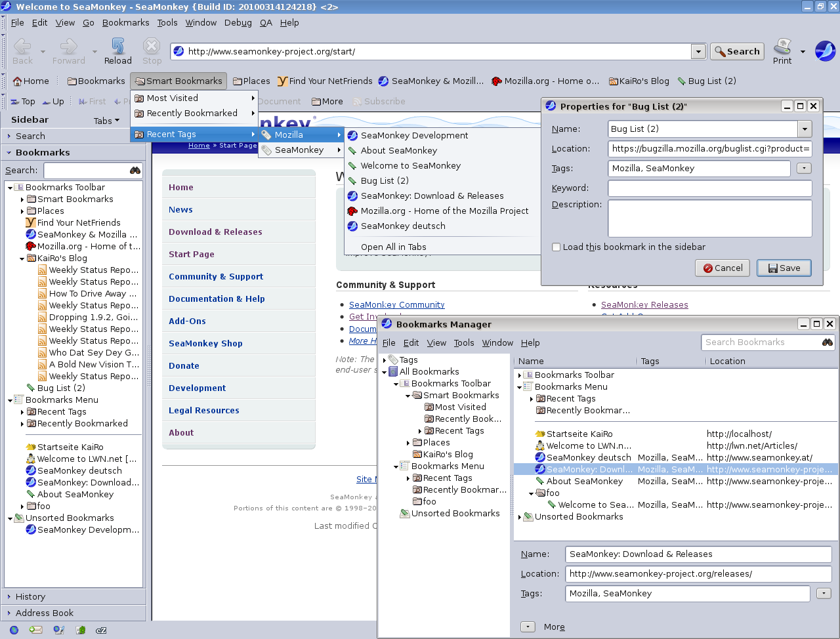Click binoculars icon next to sidebar search
This screenshot has height=639, width=840.
pos(135,170)
